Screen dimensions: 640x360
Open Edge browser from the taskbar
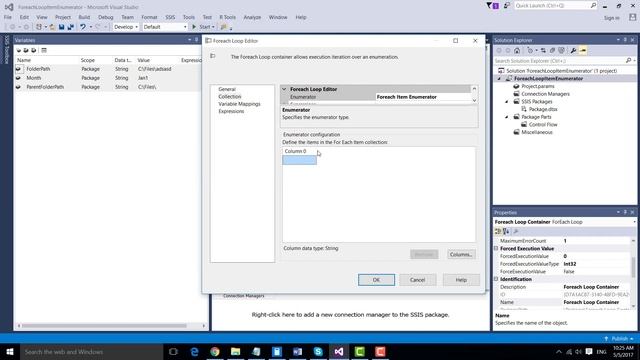tap(194, 352)
